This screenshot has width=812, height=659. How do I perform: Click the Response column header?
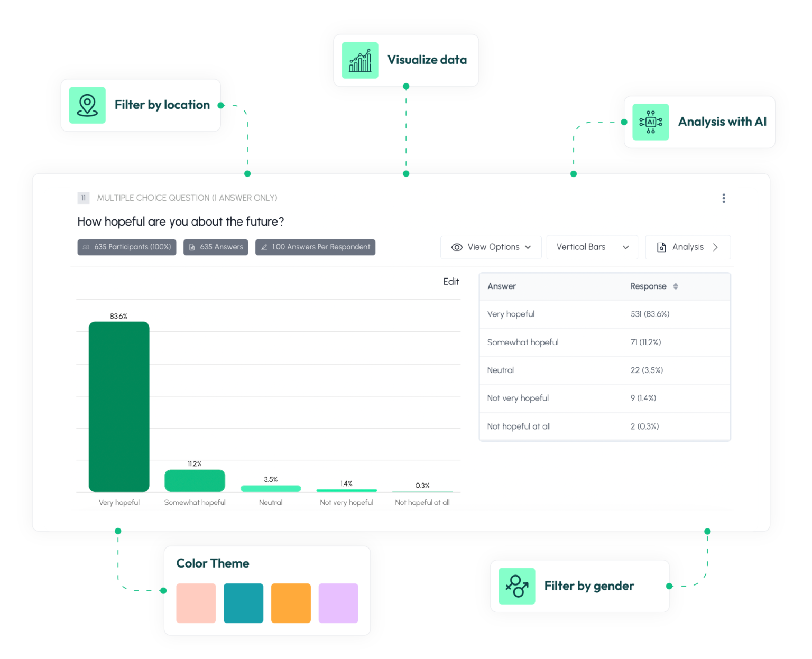click(648, 286)
